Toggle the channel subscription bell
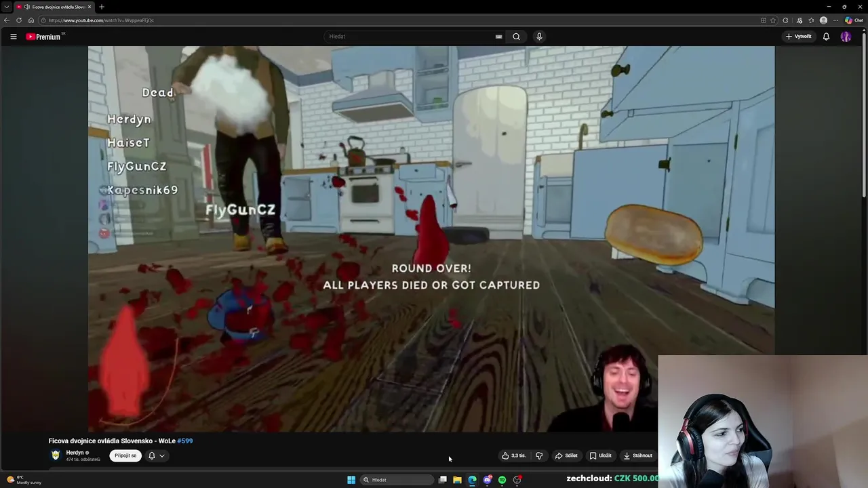 [152, 455]
